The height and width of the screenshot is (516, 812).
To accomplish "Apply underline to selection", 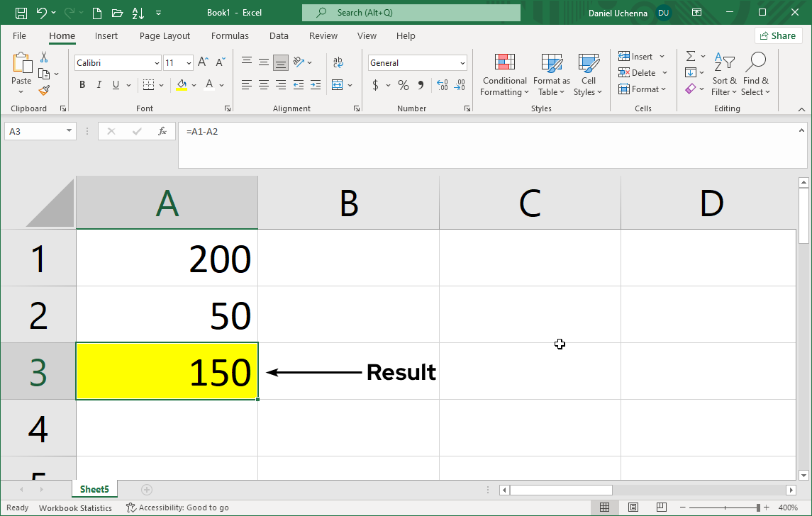I will pos(114,84).
